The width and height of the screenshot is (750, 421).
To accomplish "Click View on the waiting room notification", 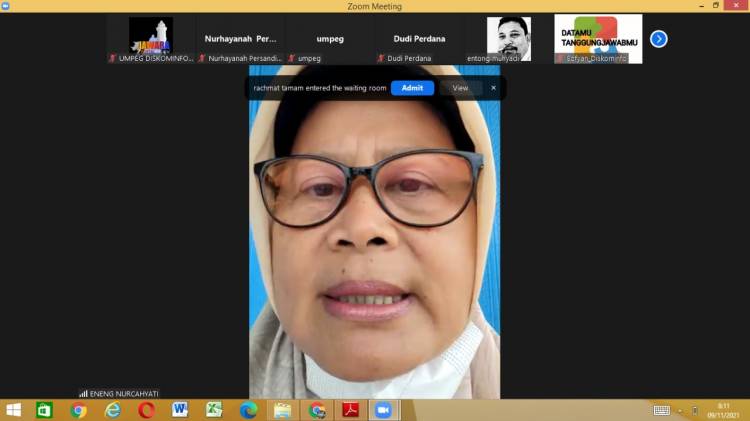I will (x=460, y=88).
